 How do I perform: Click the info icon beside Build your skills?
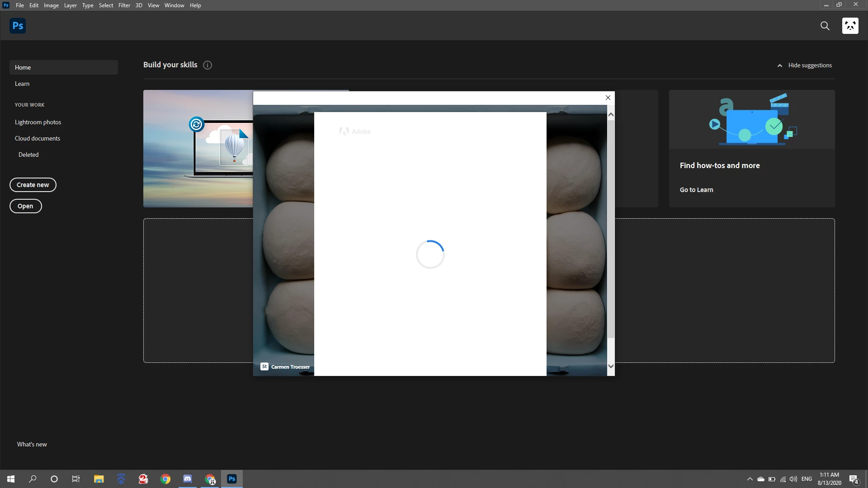coord(208,65)
